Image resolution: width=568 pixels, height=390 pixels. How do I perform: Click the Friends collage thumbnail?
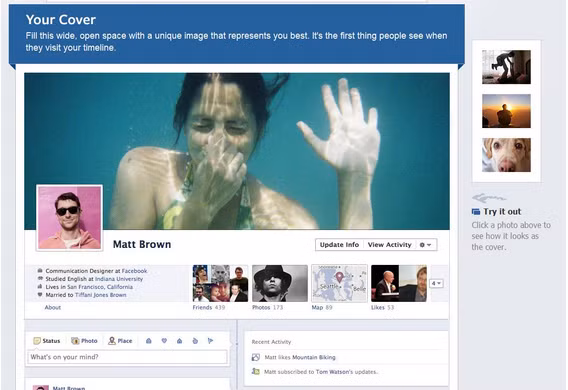coord(220,283)
